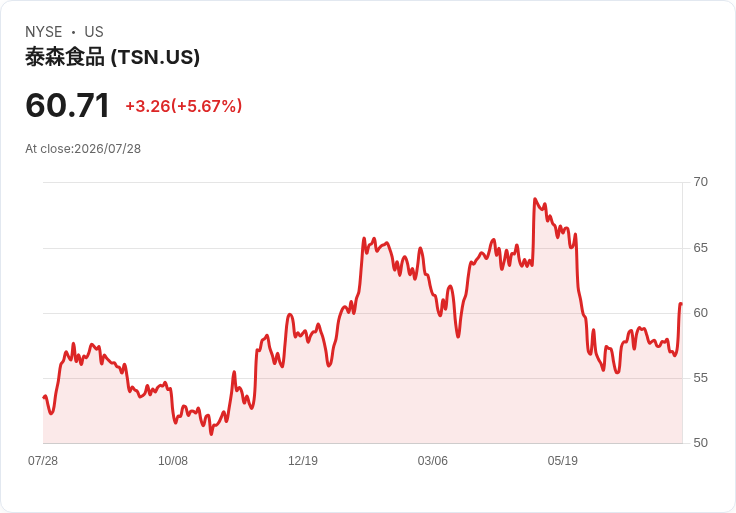
Task: Click the 70 y-axis price label
Action: (x=700, y=182)
